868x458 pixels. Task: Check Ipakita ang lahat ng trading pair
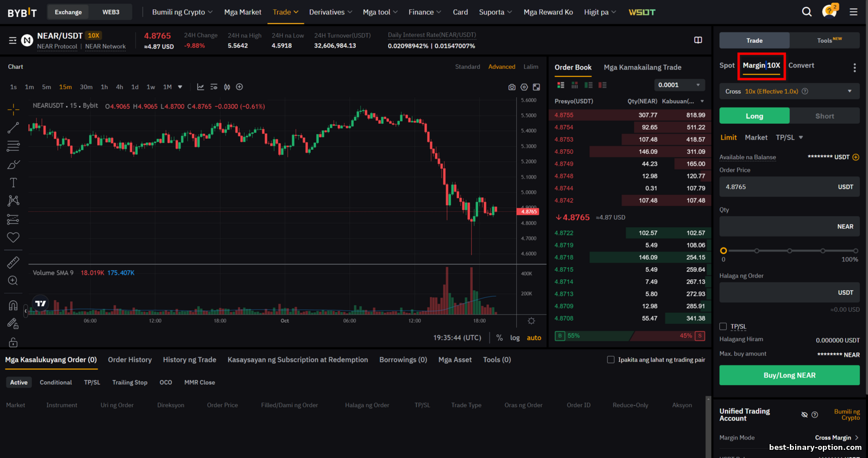[610, 360]
